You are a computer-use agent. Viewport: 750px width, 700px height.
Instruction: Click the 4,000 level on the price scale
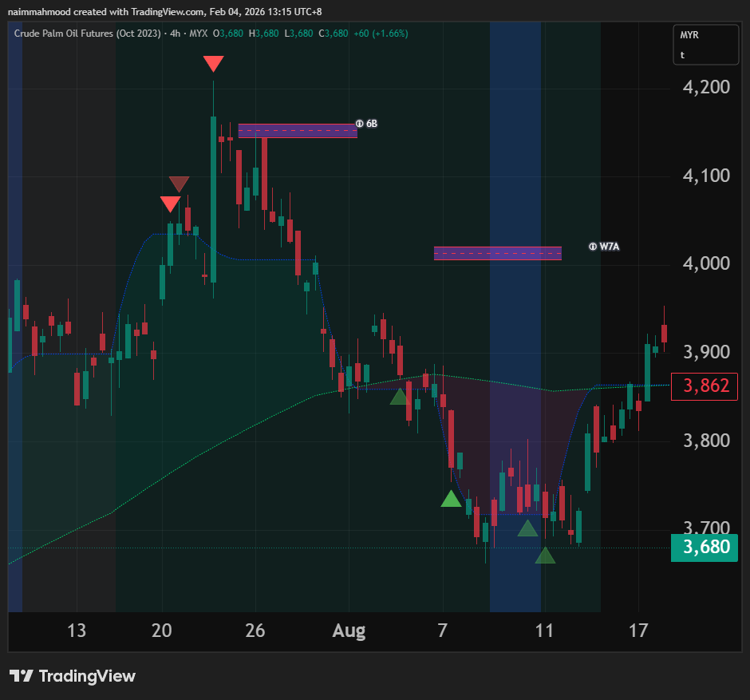[705, 263]
